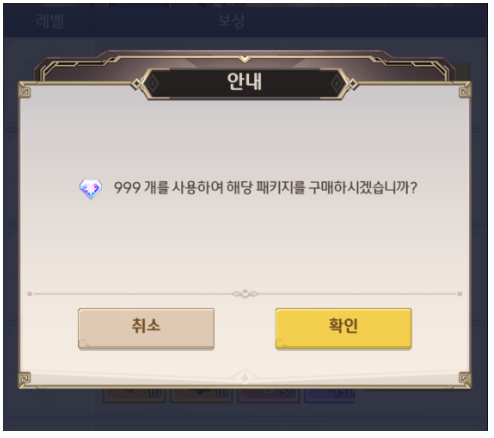Click the dialog's bottom-left corner ornament
494x438 pixels.
[x=25, y=378]
